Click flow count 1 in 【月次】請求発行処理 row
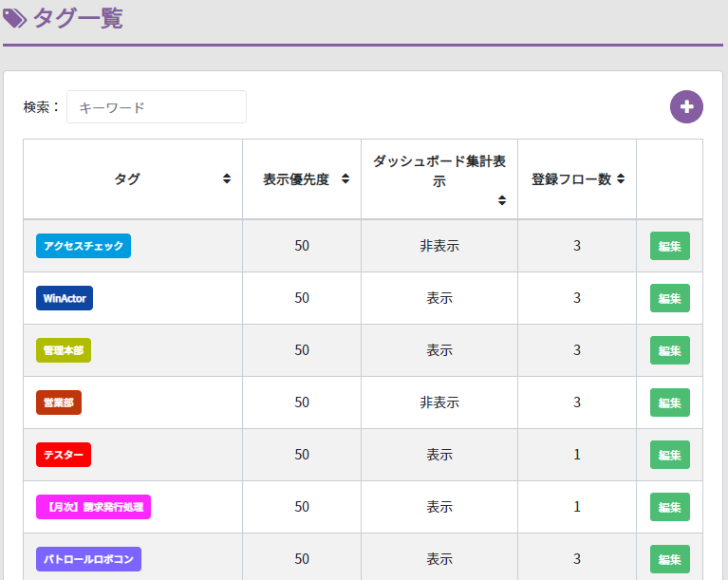The height and width of the screenshot is (580, 728). click(577, 507)
